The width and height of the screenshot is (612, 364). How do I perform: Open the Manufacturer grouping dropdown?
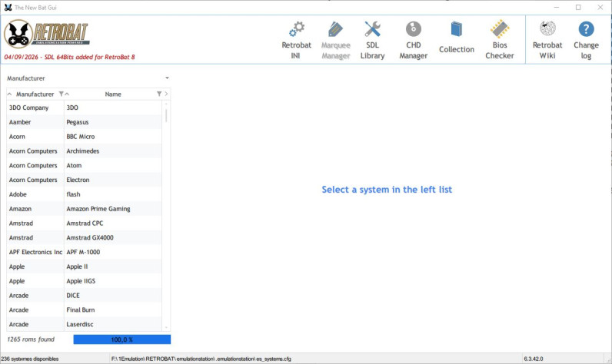[167, 78]
